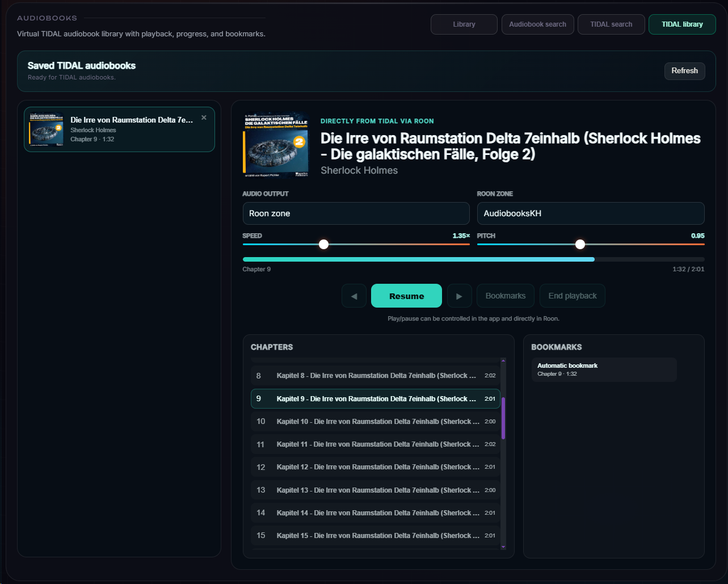Play chapter 8 from chapters list
The width and height of the screenshot is (728, 584).
click(375, 376)
